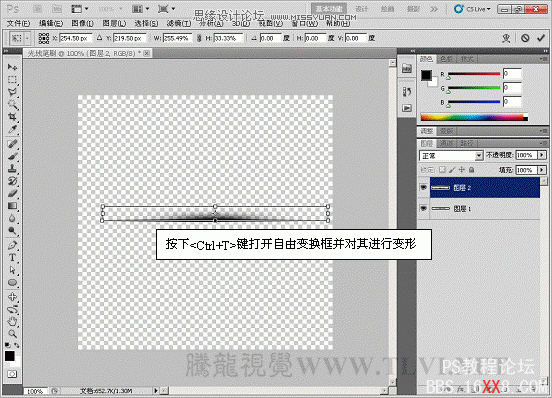Select the Gradient tool
This screenshot has width=552, height=398.
pyautogui.click(x=12, y=206)
